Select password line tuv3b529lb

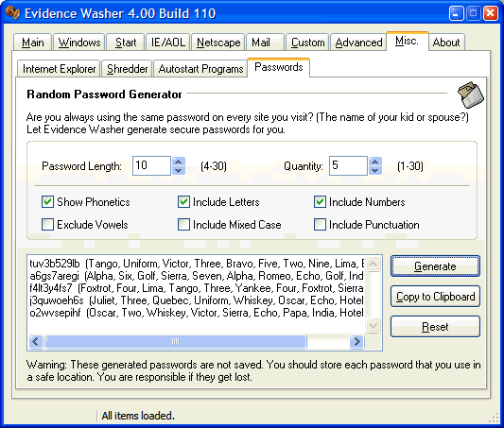point(197,264)
